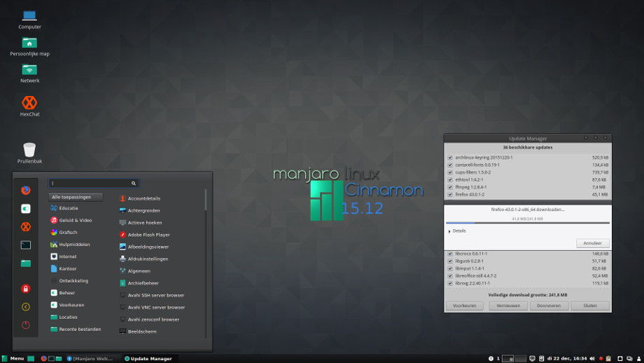644x363 pixels.
Task: Open the on-screen keyboard tray icon
Action: (532, 359)
